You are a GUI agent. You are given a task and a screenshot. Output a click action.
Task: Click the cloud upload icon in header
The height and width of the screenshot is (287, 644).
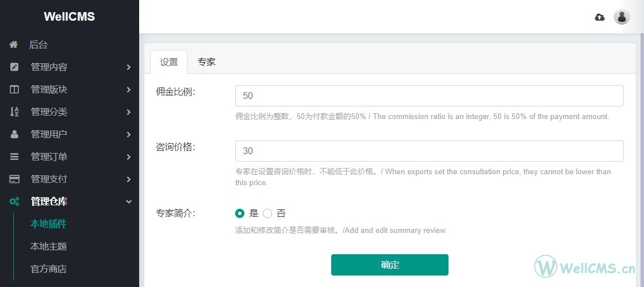(600, 17)
